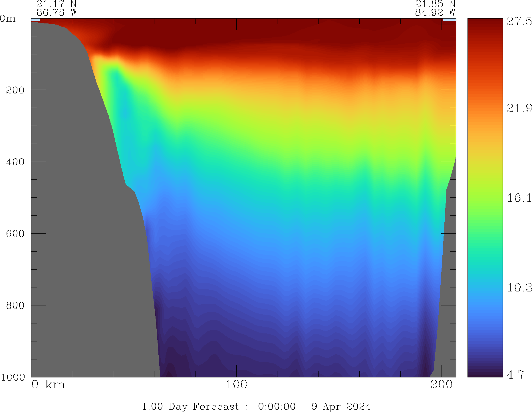This screenshot has height=412, width=532.
Task: Click the 84.92 W ending longitude label
Action: pyautogui.click(x=435, y=13)
